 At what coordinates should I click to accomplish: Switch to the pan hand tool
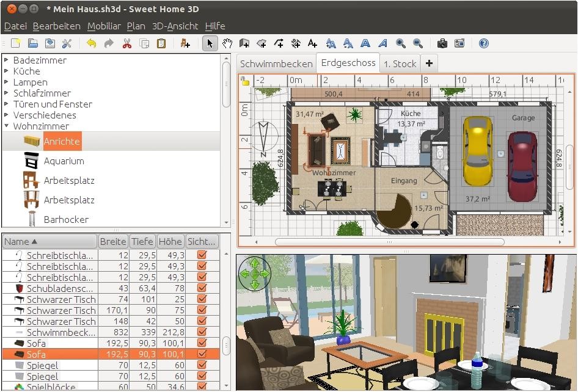[x=227, y=43]
